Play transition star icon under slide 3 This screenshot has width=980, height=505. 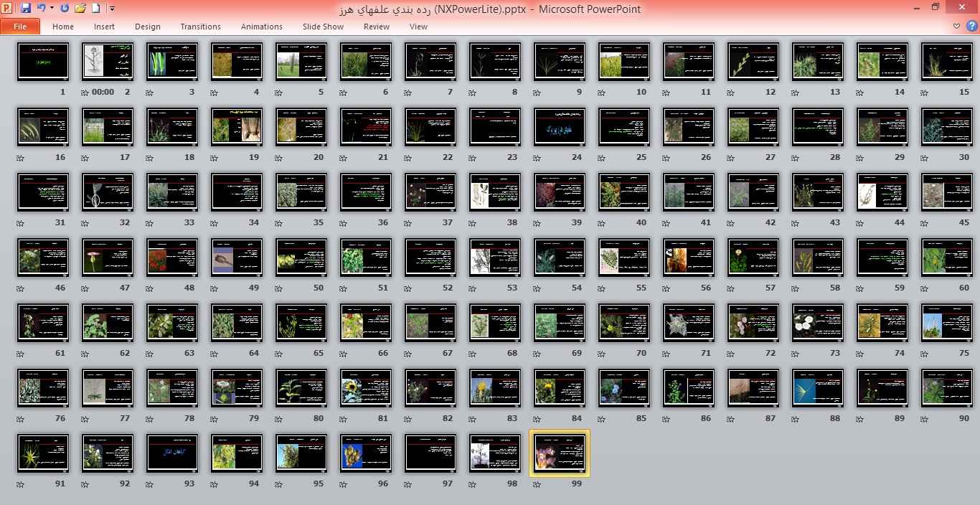coord(150,93)
